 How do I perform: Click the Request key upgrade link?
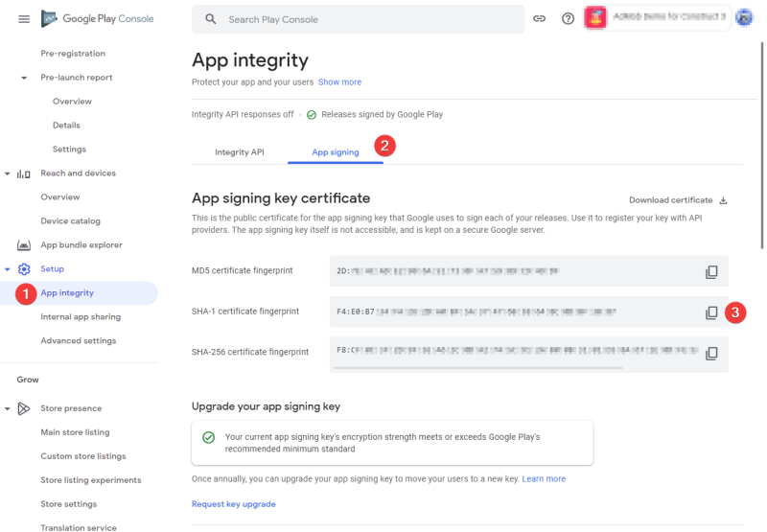point(234,503)
